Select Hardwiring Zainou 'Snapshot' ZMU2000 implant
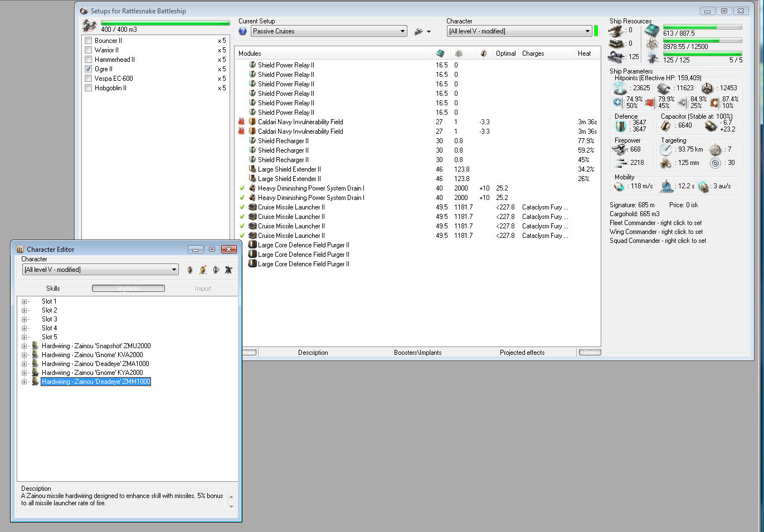Viewport: 764px width, 532px height. pyautogui.click(x=96, y=346)
